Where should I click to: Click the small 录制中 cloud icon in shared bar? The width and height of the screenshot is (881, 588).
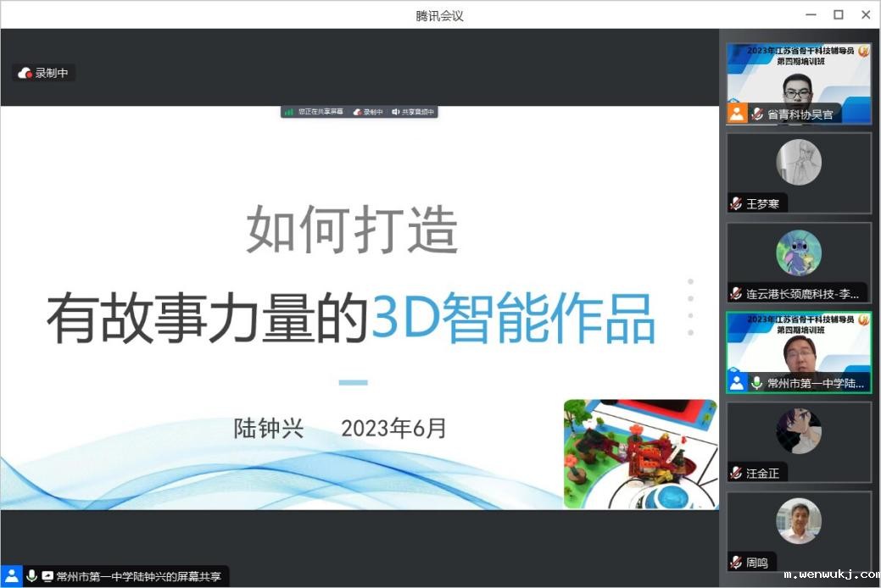tap(357, 112)
